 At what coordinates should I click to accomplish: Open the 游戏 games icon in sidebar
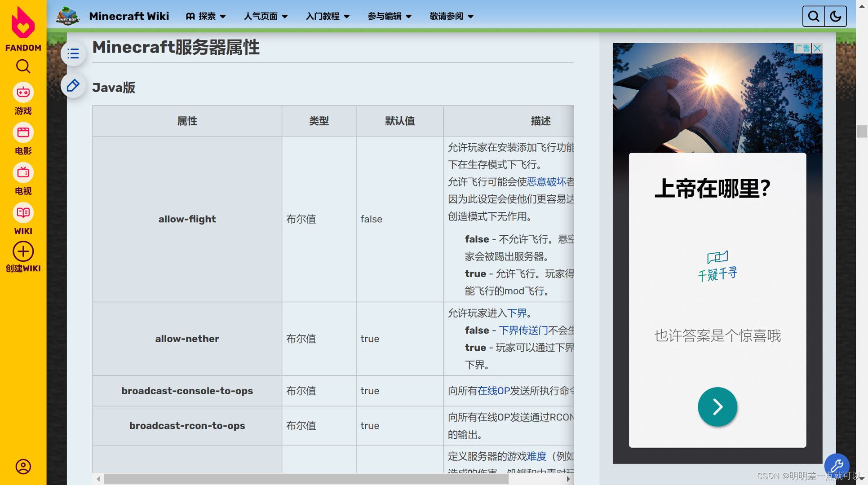(x=23, y=93)
